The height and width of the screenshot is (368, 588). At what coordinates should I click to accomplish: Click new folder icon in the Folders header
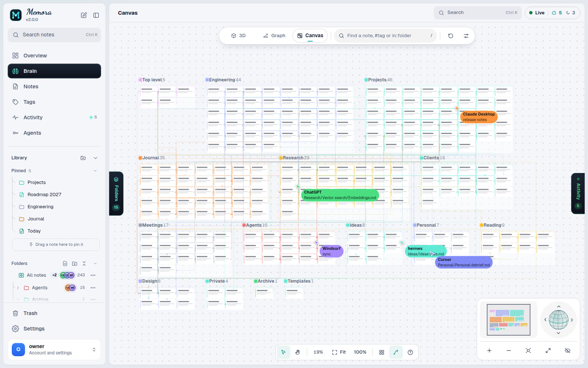[75, 263]
